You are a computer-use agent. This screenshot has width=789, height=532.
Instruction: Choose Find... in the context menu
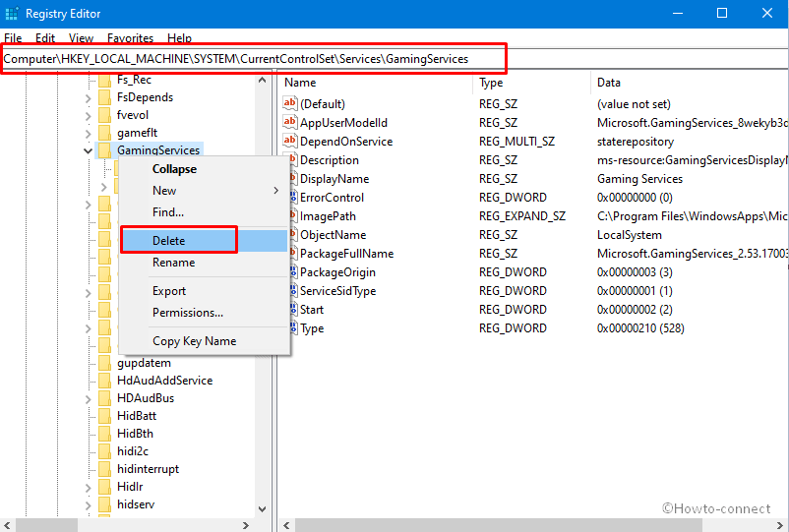coord(204,212)
